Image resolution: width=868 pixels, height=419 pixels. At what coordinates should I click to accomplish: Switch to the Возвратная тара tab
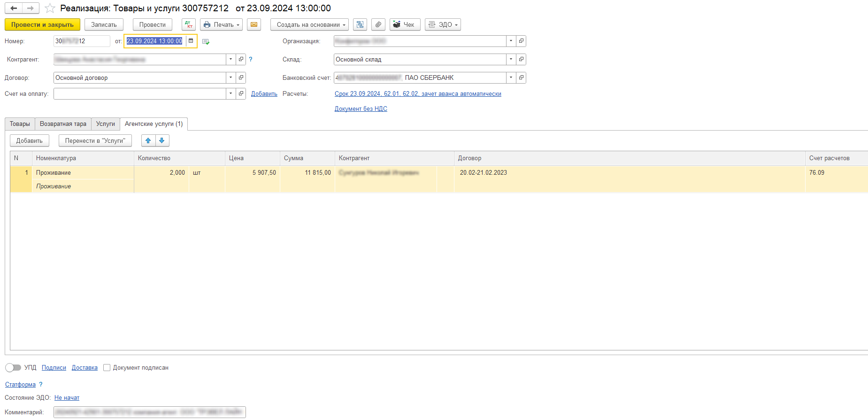63,124
